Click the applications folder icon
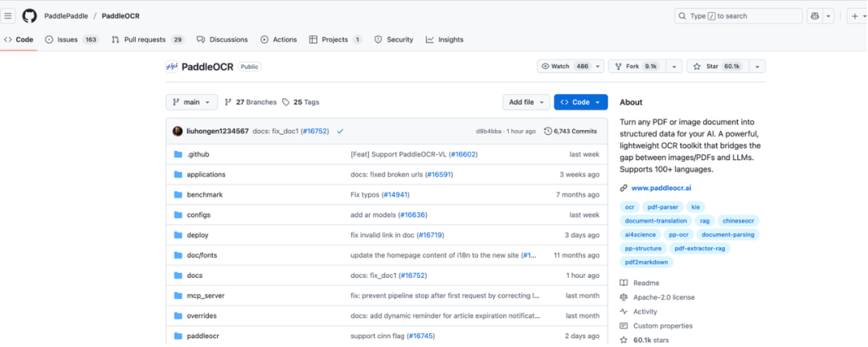The width and height of the screenshot is (868, 347). (178, 174)
